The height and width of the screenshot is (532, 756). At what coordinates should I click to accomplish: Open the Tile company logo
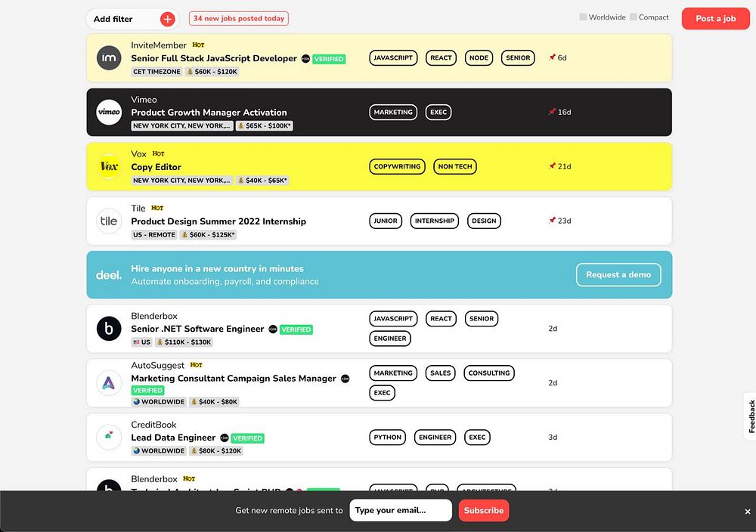coord(109,221)
